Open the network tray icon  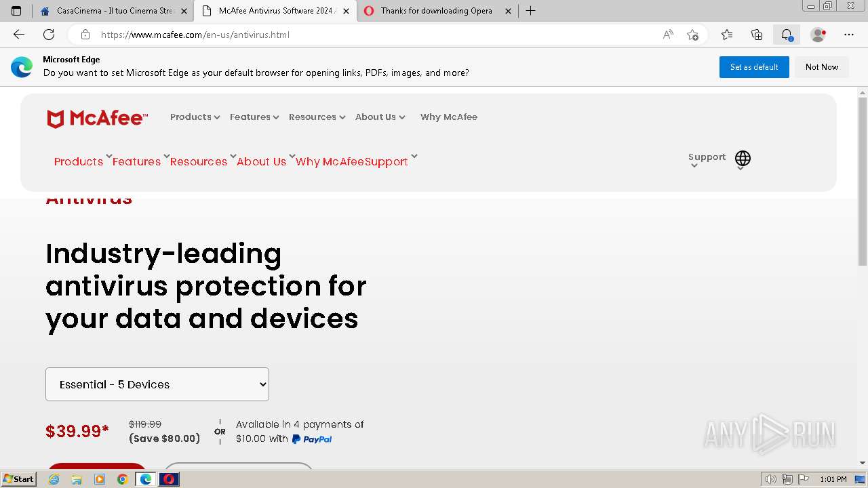[787, 479]
